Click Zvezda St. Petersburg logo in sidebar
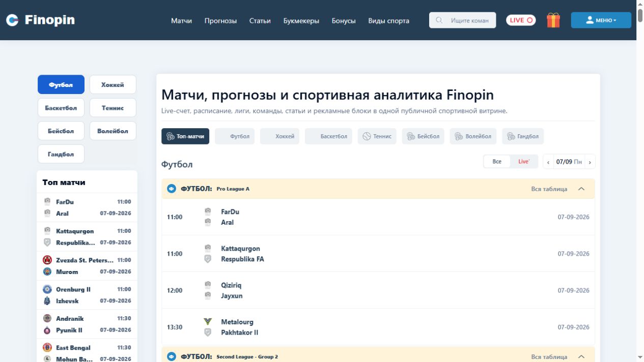This screenshot has height=362, width=644. (47, 260)
